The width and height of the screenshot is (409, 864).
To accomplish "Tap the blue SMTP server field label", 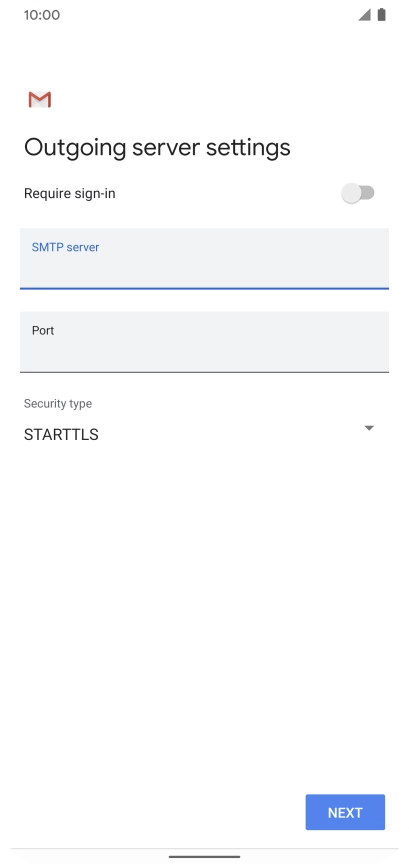I will coord(66,247).
